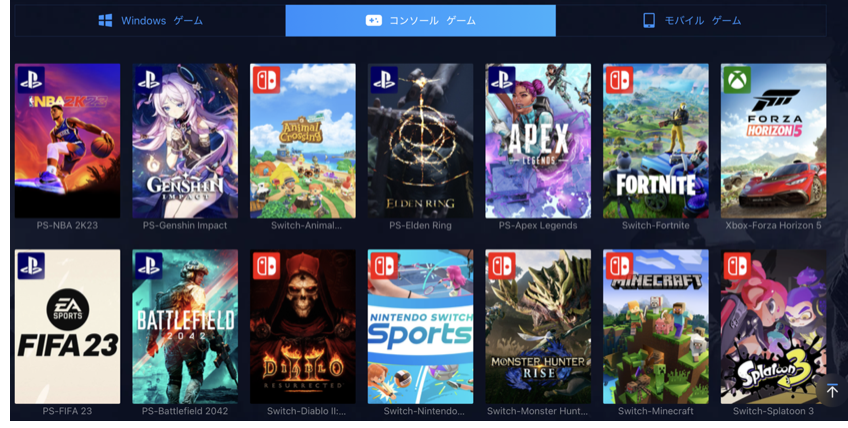Click the Xbox badge on Forza Horizon 5
Image resolution: width=848 pixels, height=428 pixels.
coord(737,80)
